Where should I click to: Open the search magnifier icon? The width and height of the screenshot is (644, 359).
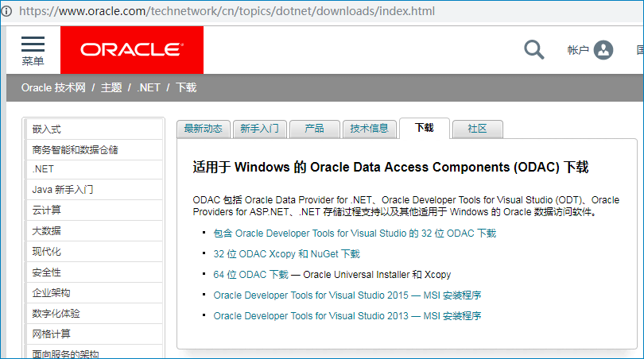coord(534,50)
